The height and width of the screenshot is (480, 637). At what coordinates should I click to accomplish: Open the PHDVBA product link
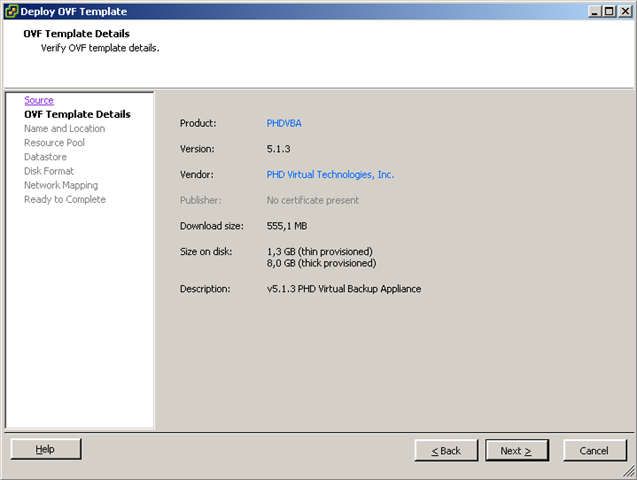286,123
